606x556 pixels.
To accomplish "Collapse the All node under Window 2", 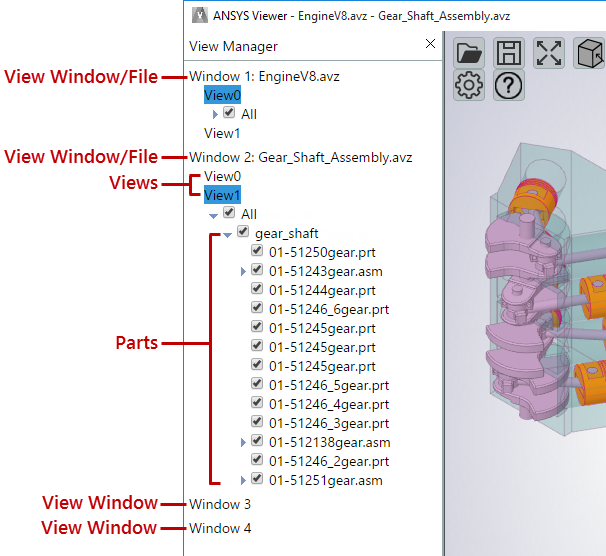I will 213,216.
